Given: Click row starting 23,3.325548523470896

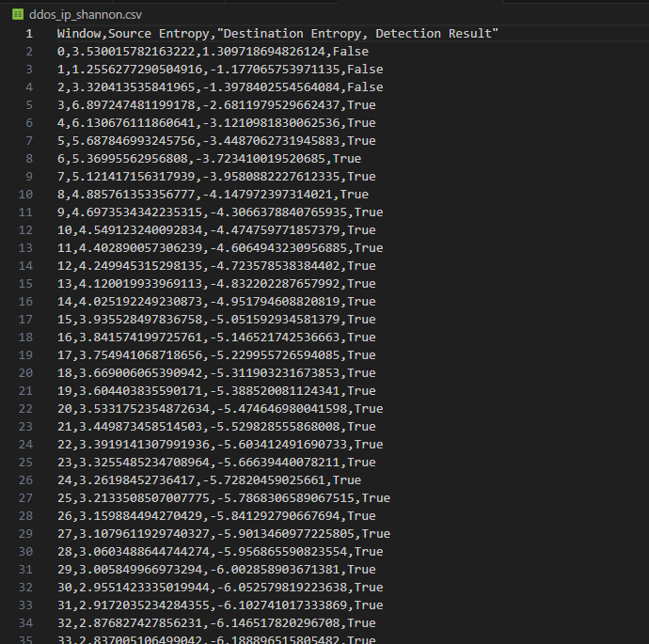Looking at the screenshot, I should click(216, 462).
